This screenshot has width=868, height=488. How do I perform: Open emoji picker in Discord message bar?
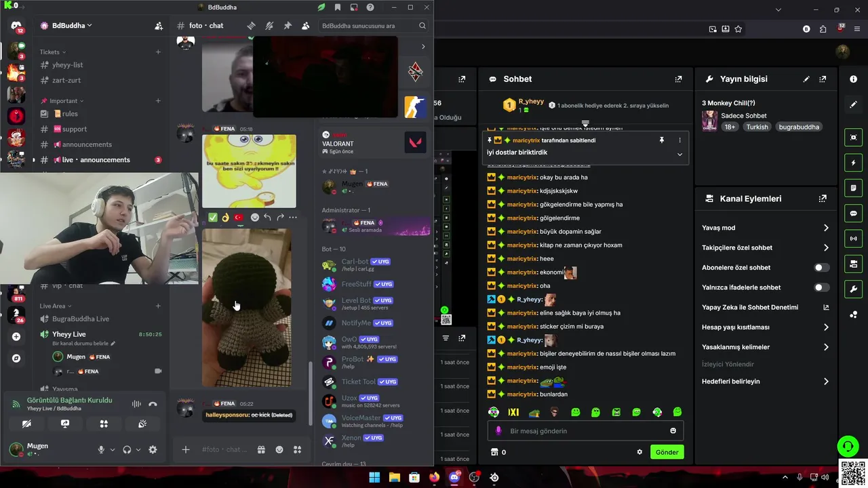tap(279, 449)
